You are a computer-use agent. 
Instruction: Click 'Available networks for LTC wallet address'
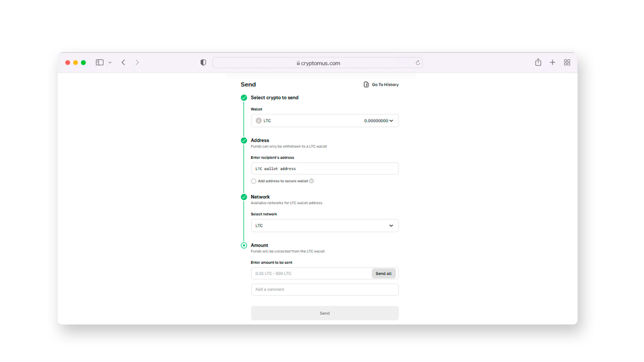tap(286, 203)
